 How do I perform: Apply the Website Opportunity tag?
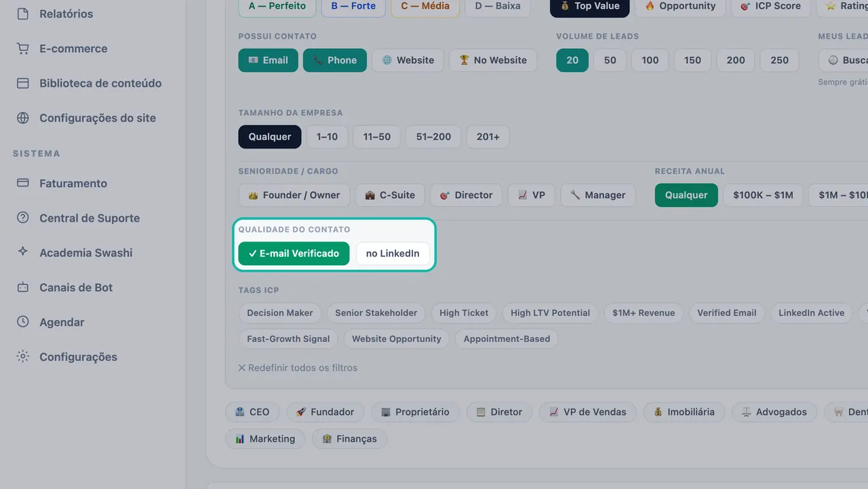coord(397,338)
